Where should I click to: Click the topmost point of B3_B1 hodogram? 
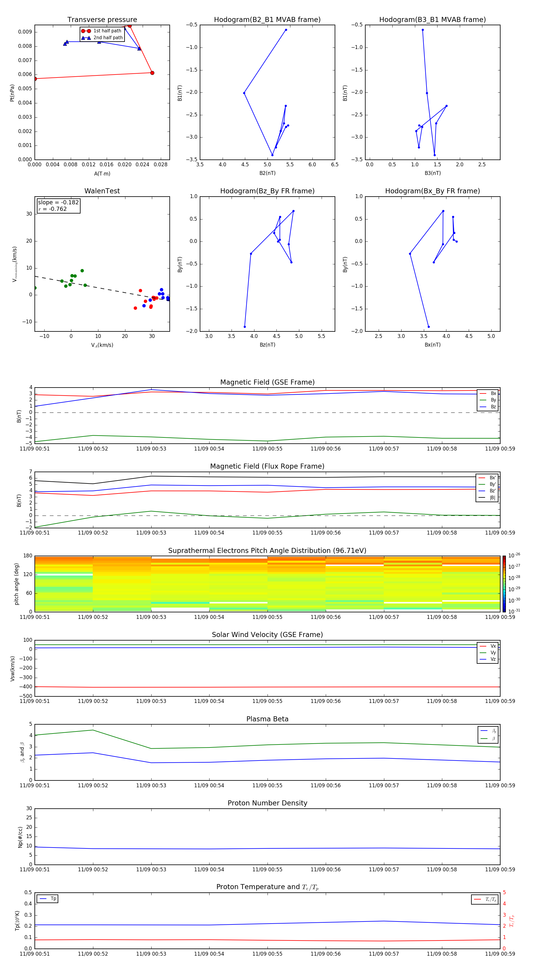tap(422, 30)
